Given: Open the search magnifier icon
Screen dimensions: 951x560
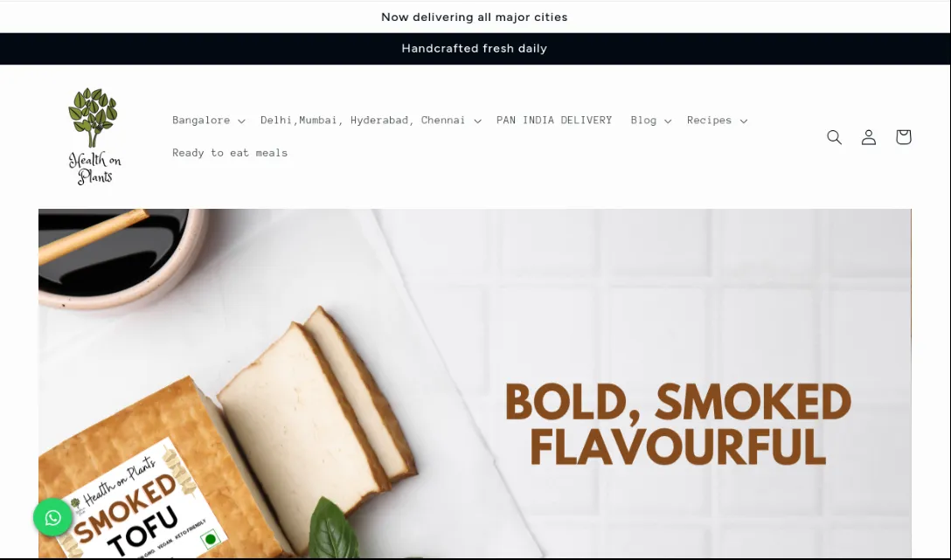Looking at the screenshot, I should tap(834, 137).
